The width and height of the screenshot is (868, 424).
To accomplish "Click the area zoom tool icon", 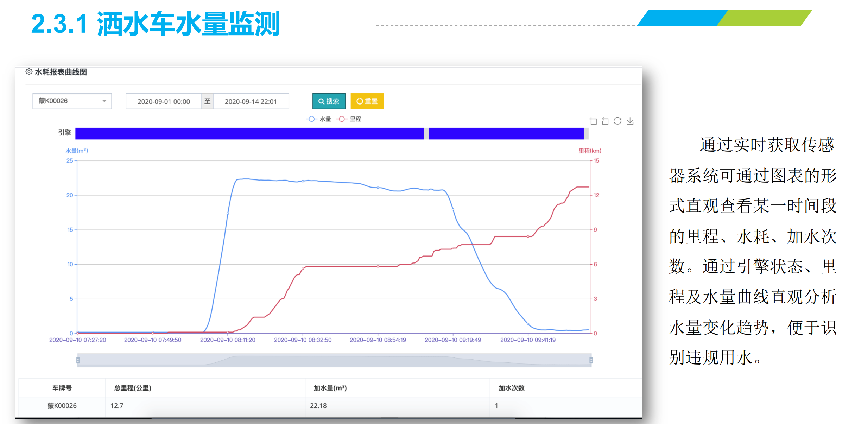I will 593,121.
